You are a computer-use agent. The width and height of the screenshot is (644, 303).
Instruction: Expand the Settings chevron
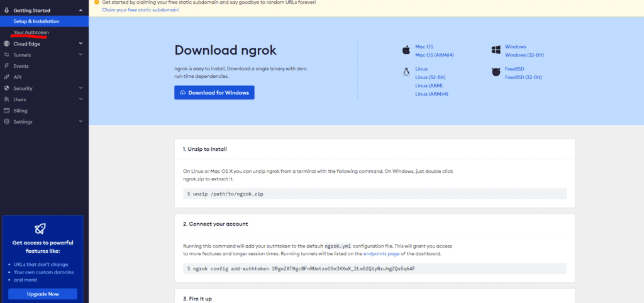[x=80, y=121]
